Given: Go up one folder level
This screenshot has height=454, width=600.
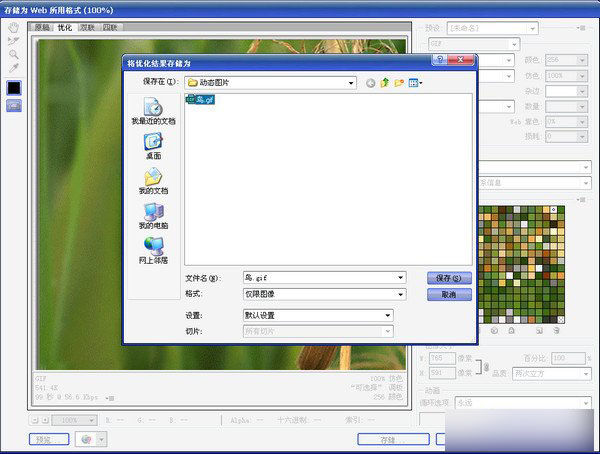Looking at the screenshot, I should click(384, 82).
